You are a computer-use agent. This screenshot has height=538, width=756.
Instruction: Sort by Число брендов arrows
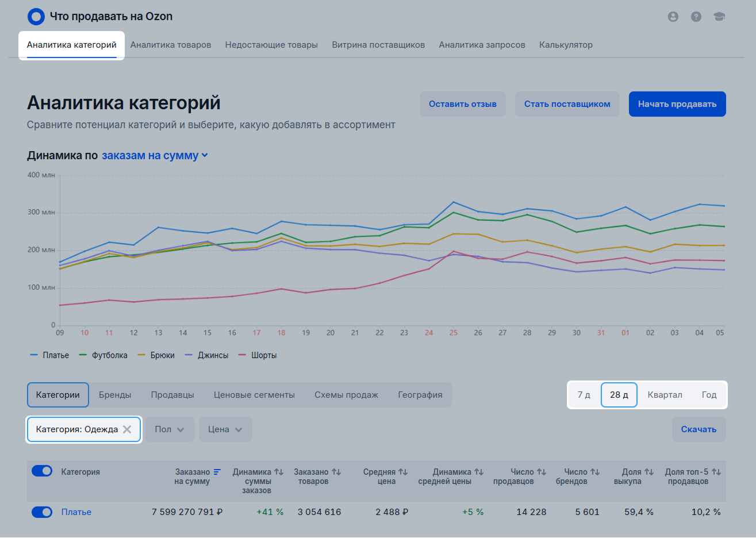tap(595, 472)
